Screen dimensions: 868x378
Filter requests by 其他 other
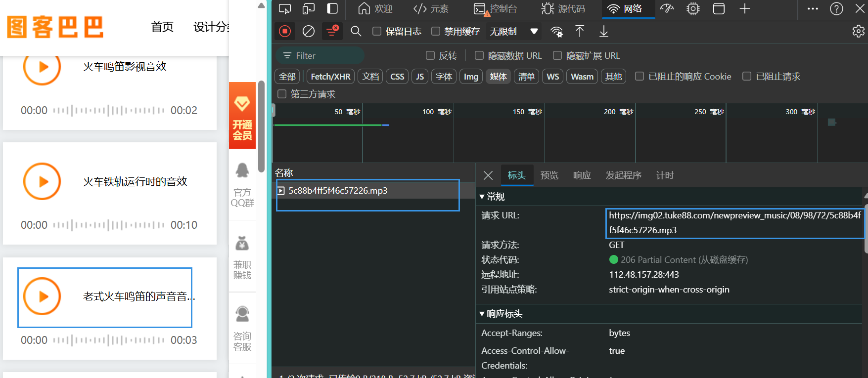(x=614, y=77)
